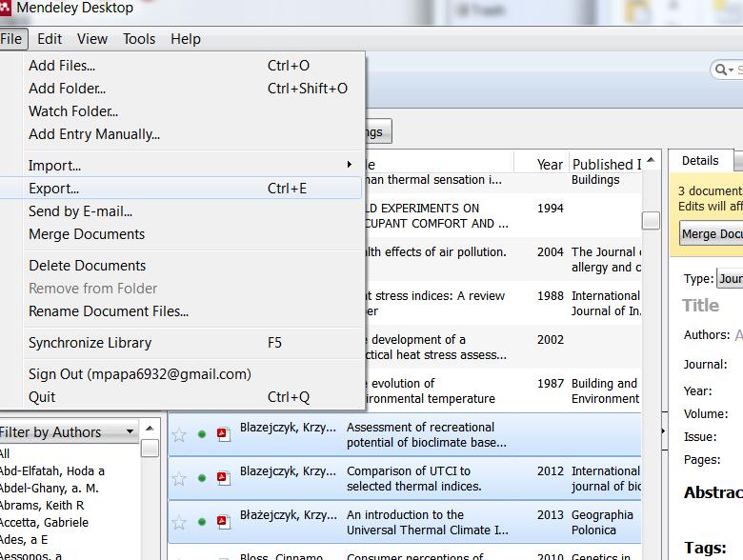Click the Authors field in Details
The height and width of the screenshot is (560, 743).
click(x=739, y=335)
